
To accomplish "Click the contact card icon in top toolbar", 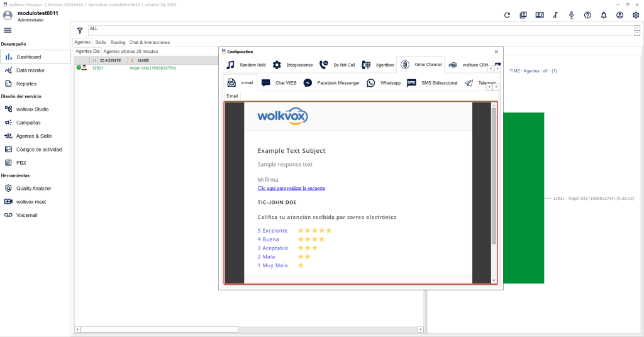I will (x=539, y=15).
